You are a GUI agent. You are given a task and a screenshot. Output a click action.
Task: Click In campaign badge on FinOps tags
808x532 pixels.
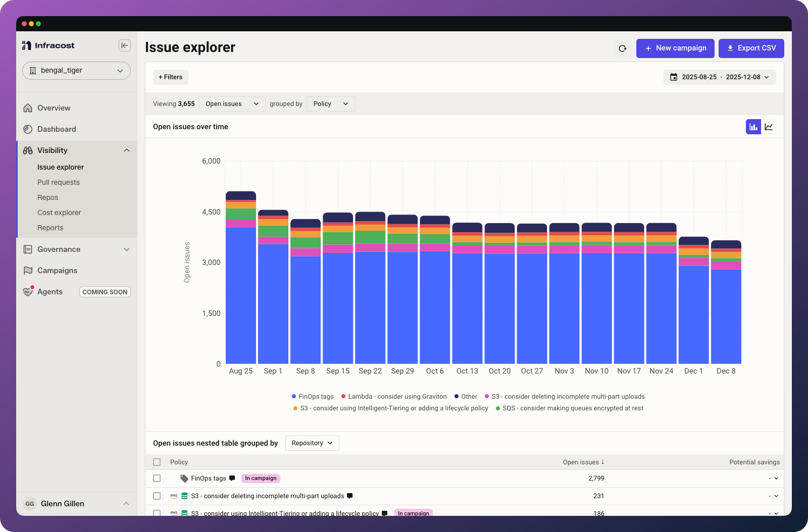pyautogui.click(x=261, y=478)
